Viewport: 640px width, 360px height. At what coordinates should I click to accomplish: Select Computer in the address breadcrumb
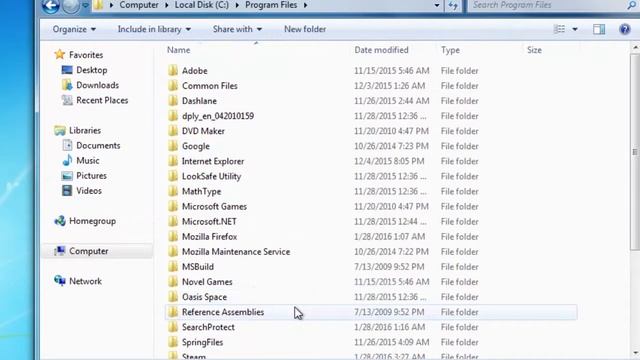pyautogui.click(x=139, y=5)
